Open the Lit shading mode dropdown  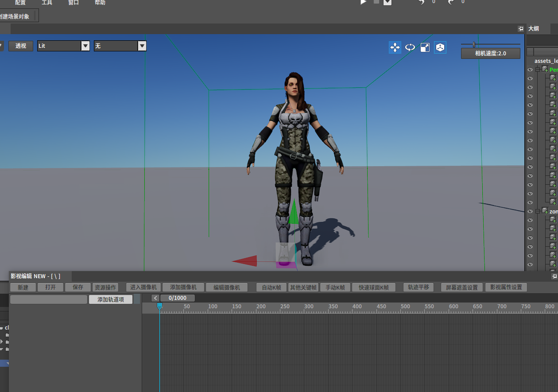[85, 46]
